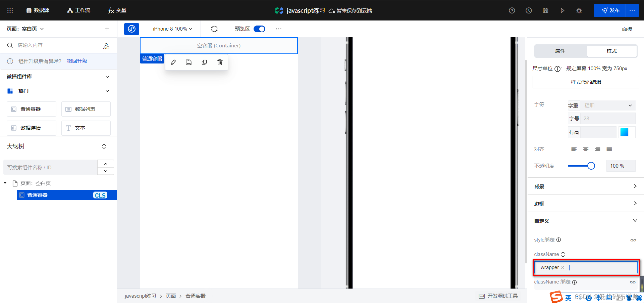Select the 文本 component card
644x303 pixels.
click(86, 128)
